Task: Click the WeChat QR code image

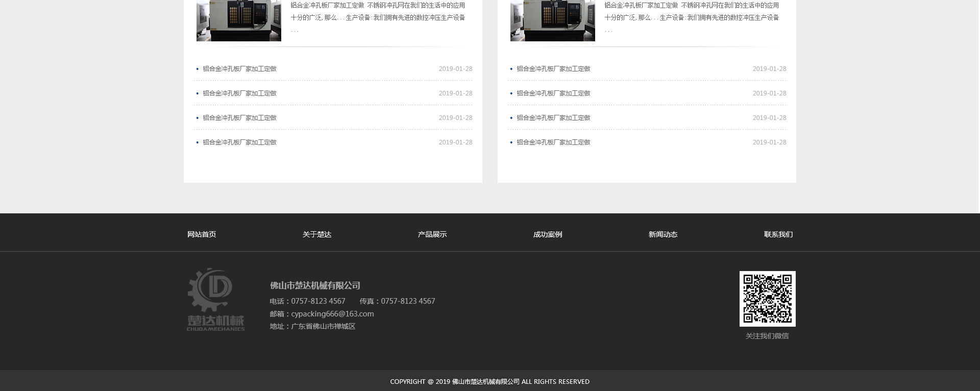Action: pyautogui.click(x=767, y=299)
